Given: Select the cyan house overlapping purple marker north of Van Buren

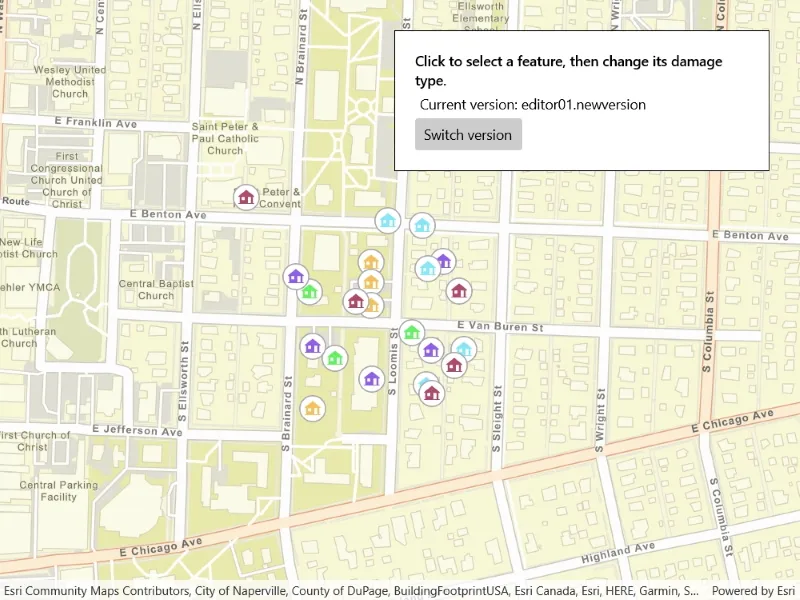Looking at the screenshot, I should point(428,268).
